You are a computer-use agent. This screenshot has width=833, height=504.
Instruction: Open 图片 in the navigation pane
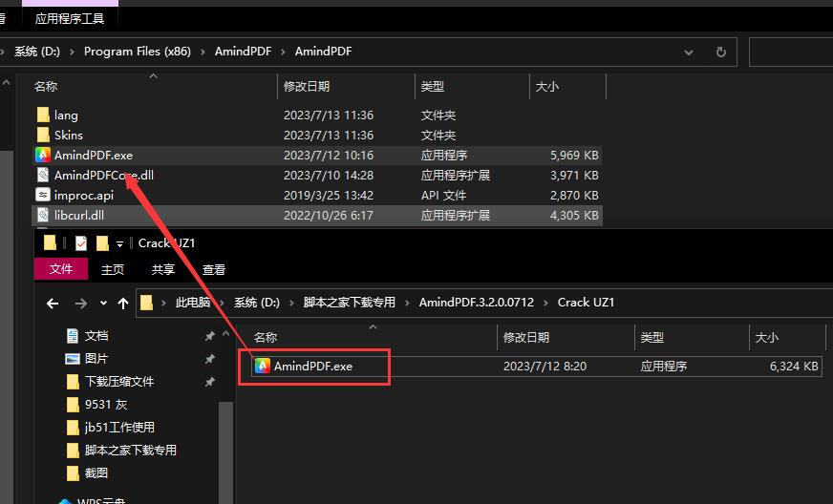tap(96, 359)
